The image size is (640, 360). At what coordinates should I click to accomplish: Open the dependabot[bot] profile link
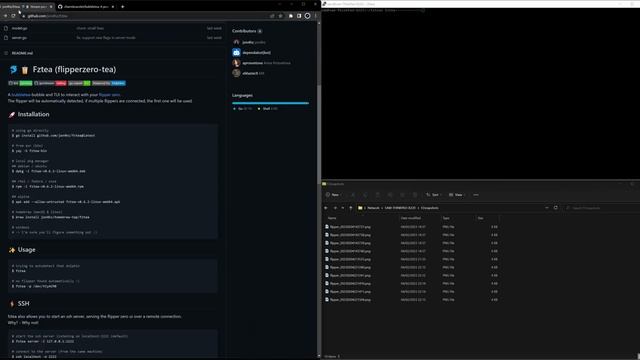[256, 53]
